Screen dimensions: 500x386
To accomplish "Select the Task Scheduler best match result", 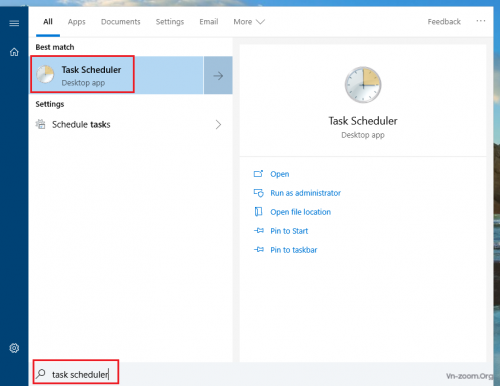I will 116,75.
